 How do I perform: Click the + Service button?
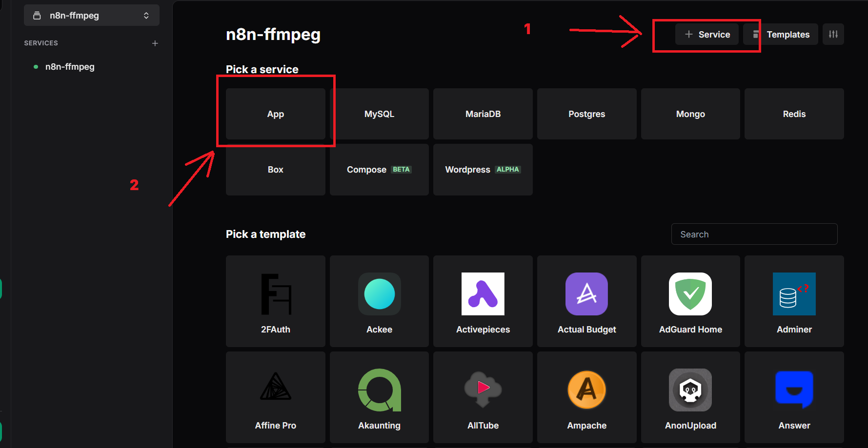[706, 34]
